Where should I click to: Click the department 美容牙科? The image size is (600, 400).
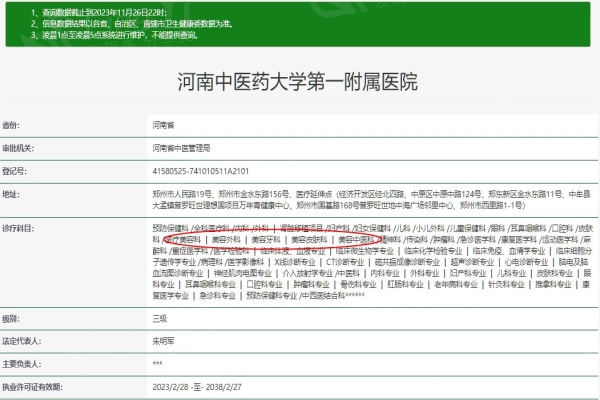pyautogui.click(x=266, y=240)
